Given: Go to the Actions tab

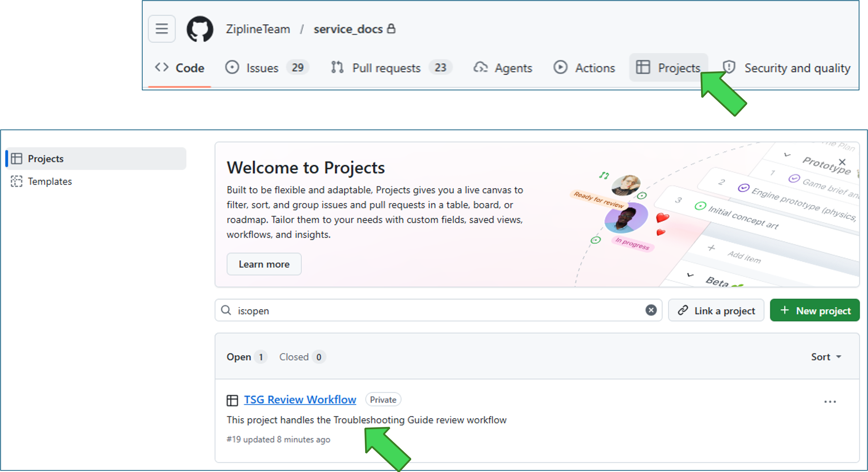Looking at the screenshot, I should point(584,68).
